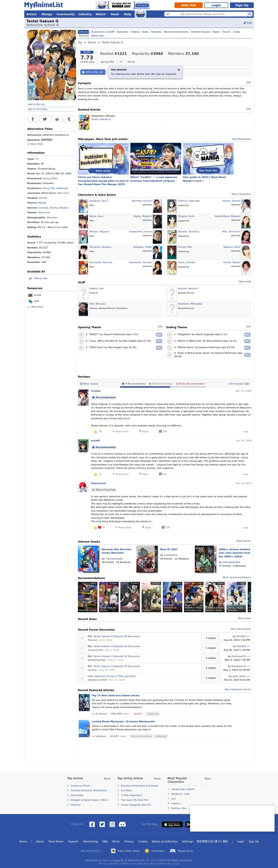This screenshot has width=278, height=868.
Task: Open Edit link beside the title
Action: [x=248, y=23]
